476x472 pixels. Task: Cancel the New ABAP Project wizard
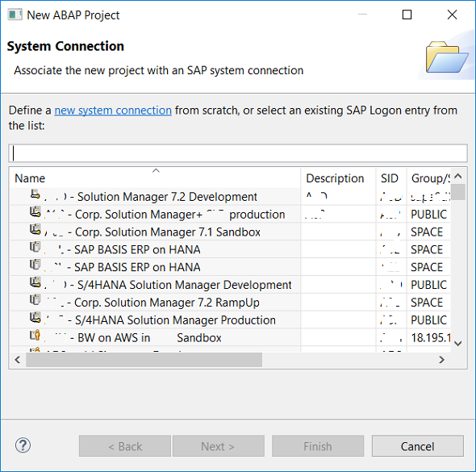coord(417,446)
